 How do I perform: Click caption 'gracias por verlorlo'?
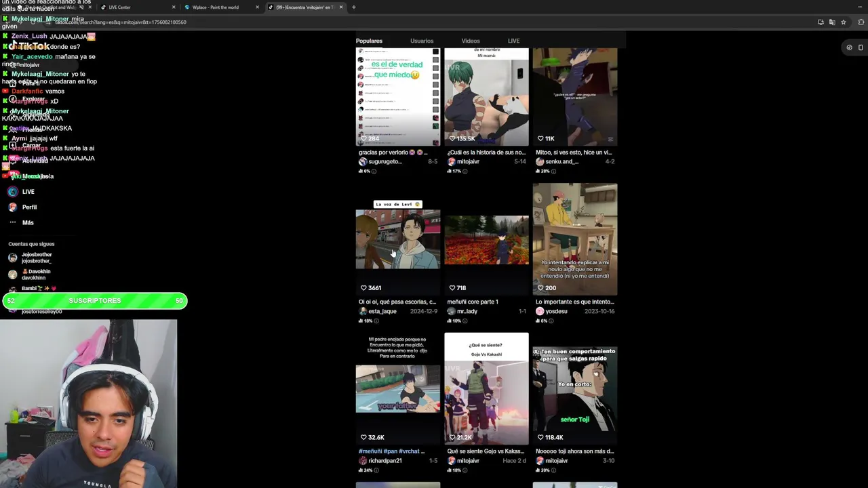click(393, 152)
